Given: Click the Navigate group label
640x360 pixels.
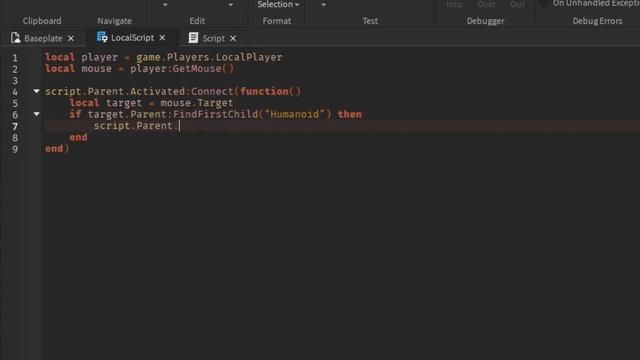Looking at the screenshot, I should click(x=114, y=21).
